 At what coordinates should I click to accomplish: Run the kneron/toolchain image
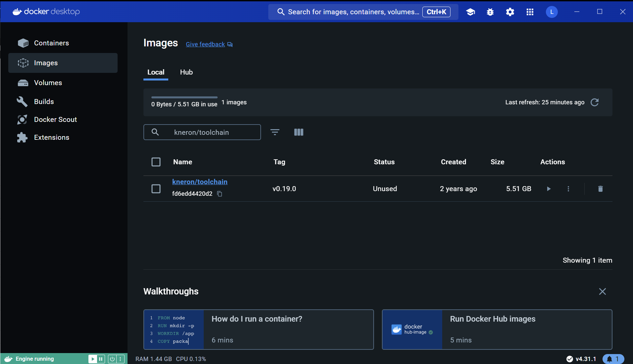click(x=549, y=189)
